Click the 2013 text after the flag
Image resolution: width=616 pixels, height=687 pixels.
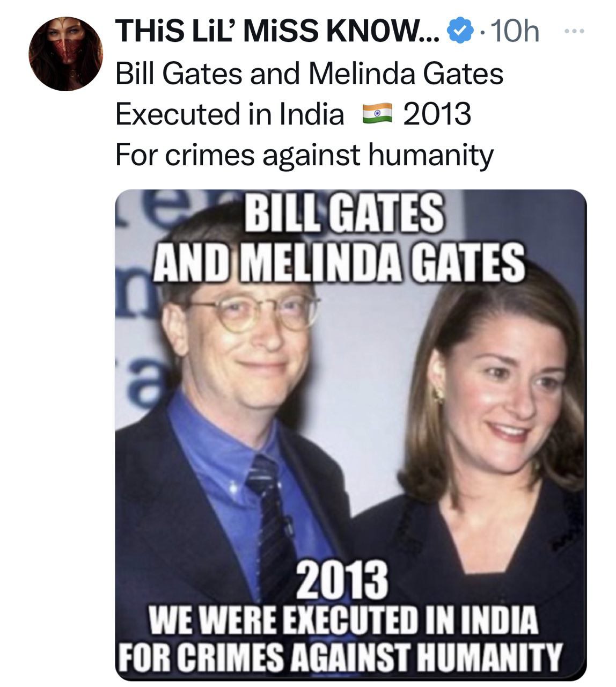[437, 114]
